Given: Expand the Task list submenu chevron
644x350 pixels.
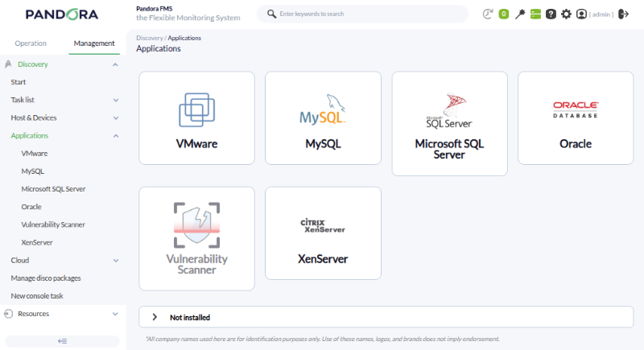Looking at the screenshot, I should [116, 100].
